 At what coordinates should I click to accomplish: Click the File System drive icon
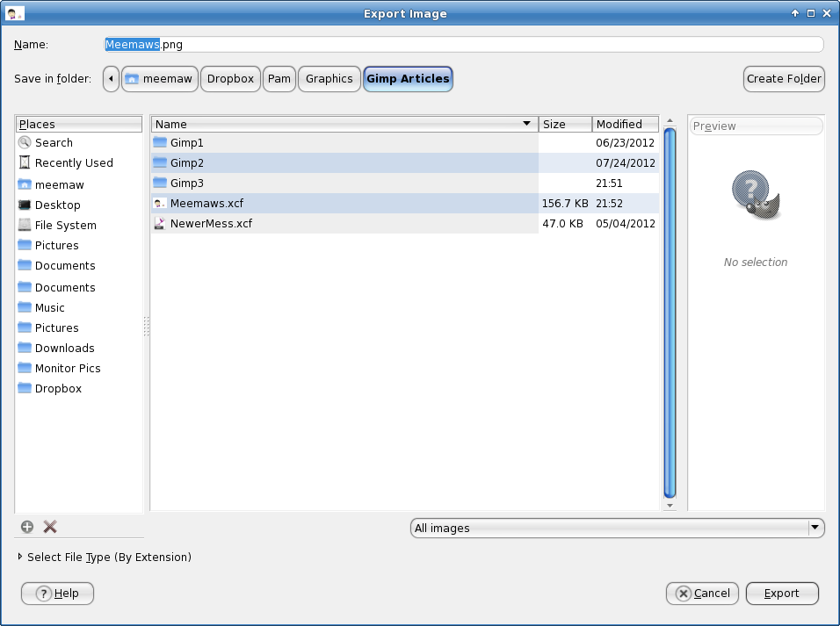pyautogui.click(x=25, y=225)
